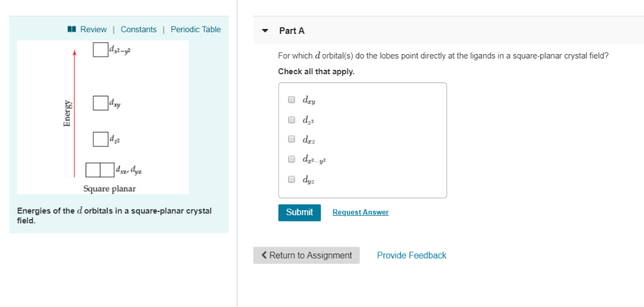644x307 pixels.
Task: Click the dz² orbital box in diagram
Action: pyautogui.click(x=100, y=138)
